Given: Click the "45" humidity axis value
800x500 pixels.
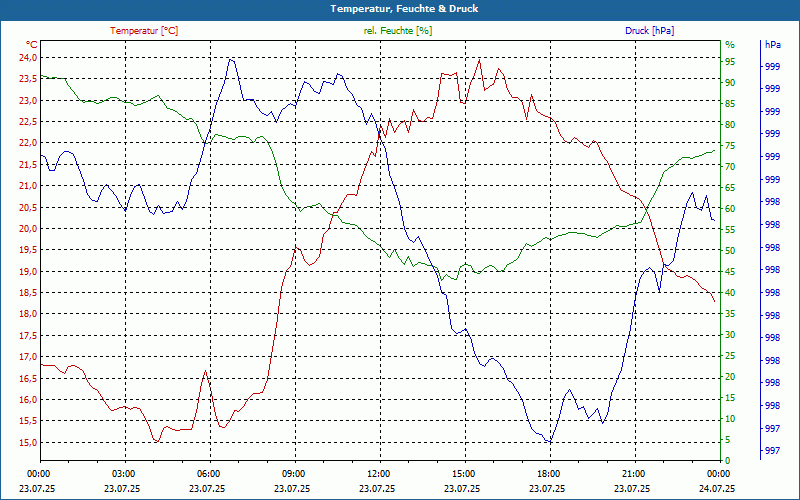Looking at the screenshot, I should 730,272.
